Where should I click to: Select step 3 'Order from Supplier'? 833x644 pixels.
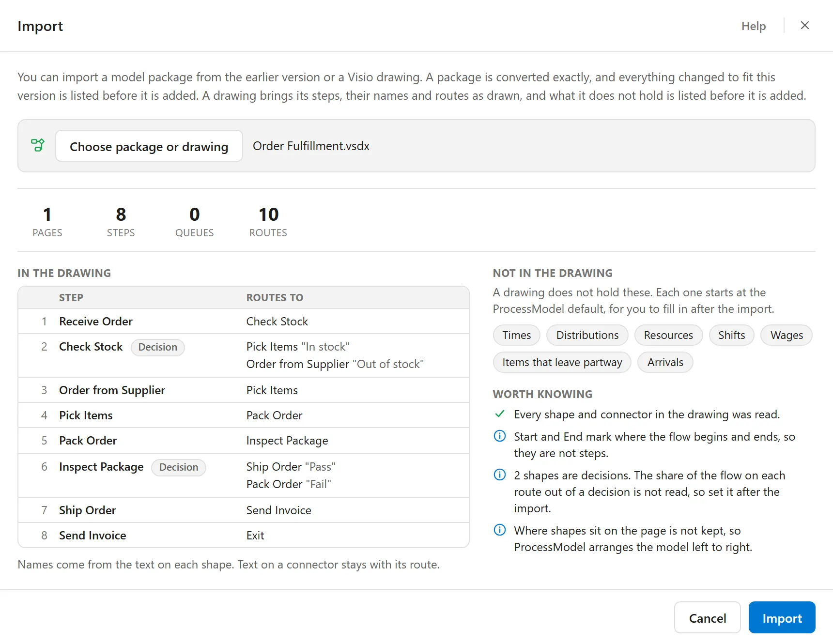point(112,390)
